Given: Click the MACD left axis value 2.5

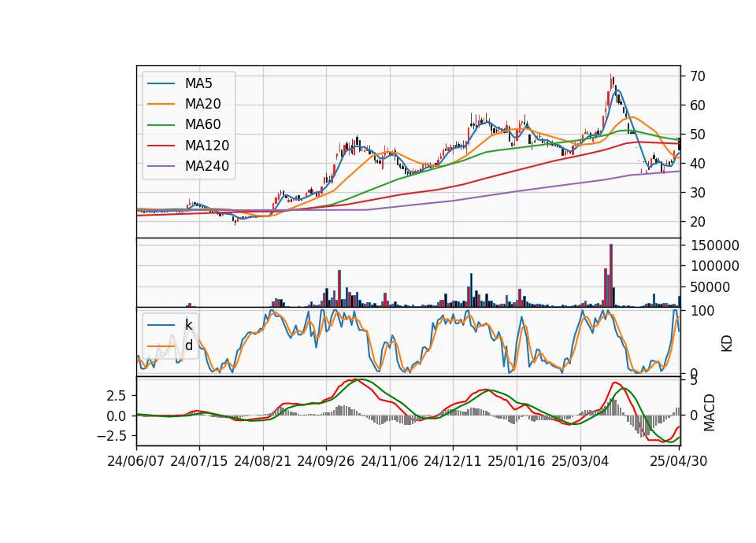Looking at the screenshot, I should click(117, 396).
